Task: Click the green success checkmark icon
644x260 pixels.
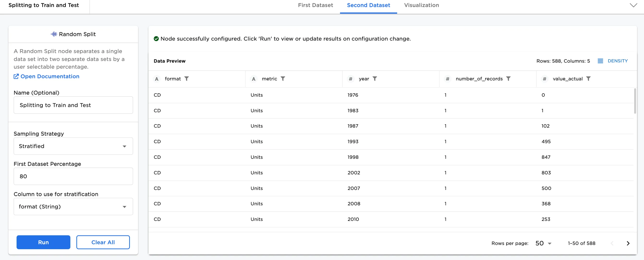Action: [156, 39]
